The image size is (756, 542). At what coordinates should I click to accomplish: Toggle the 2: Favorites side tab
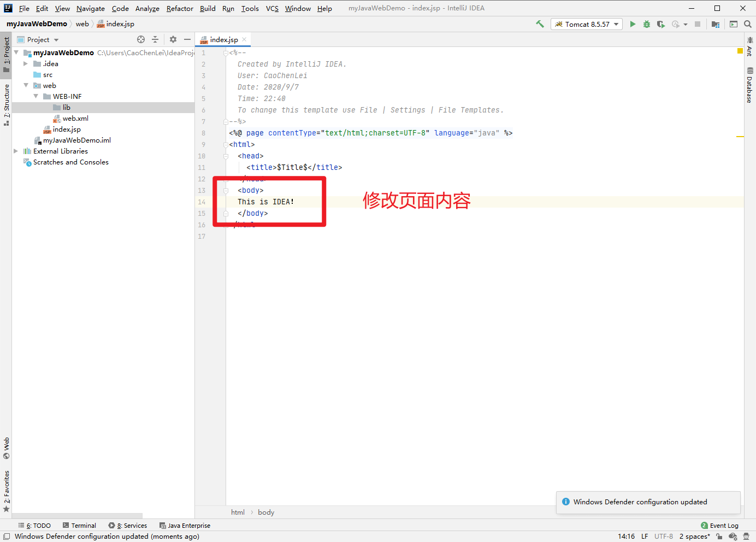point(6,491)
